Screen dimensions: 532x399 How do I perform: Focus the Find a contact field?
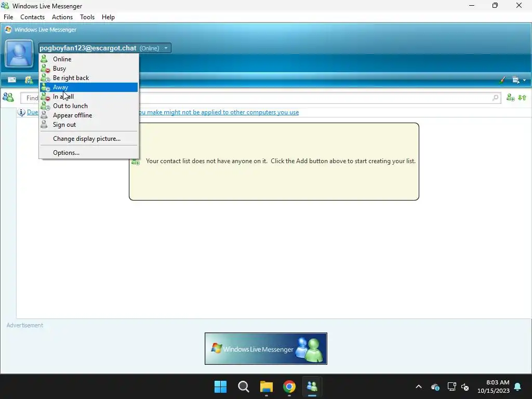point(260,98)
